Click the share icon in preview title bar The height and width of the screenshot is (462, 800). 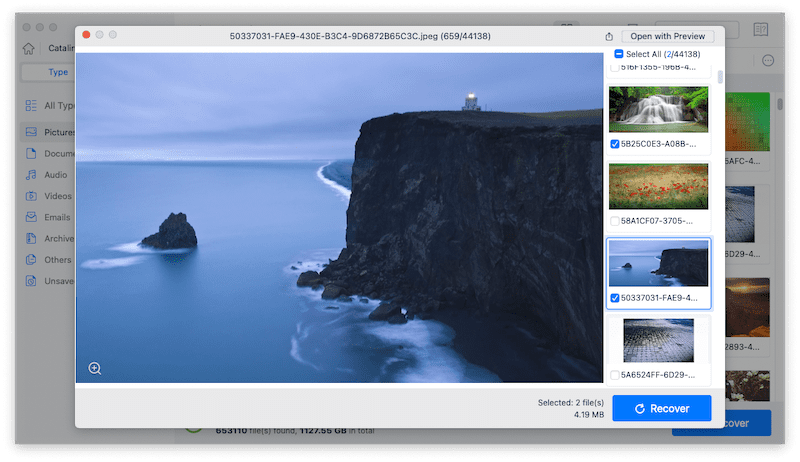coord(610,36)
